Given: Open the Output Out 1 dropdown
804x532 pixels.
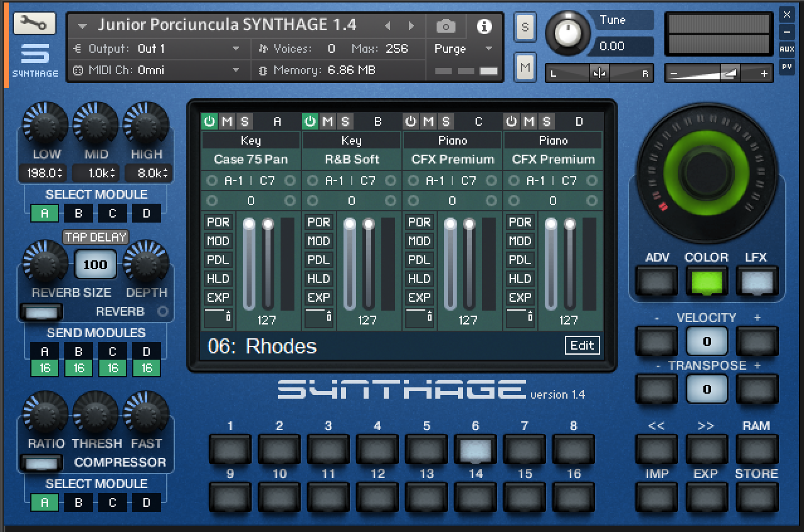Looking at the screenshot, I should point(157,48).
